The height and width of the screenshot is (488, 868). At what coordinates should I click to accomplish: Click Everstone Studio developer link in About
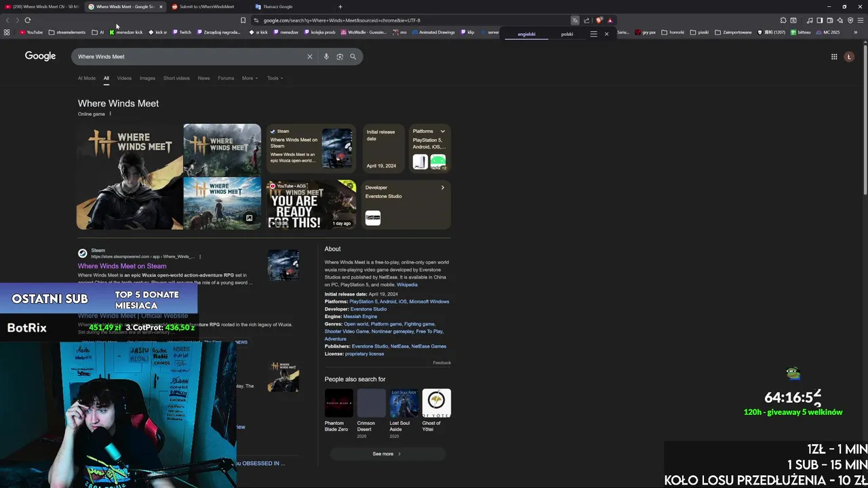[x=368, y=309]
